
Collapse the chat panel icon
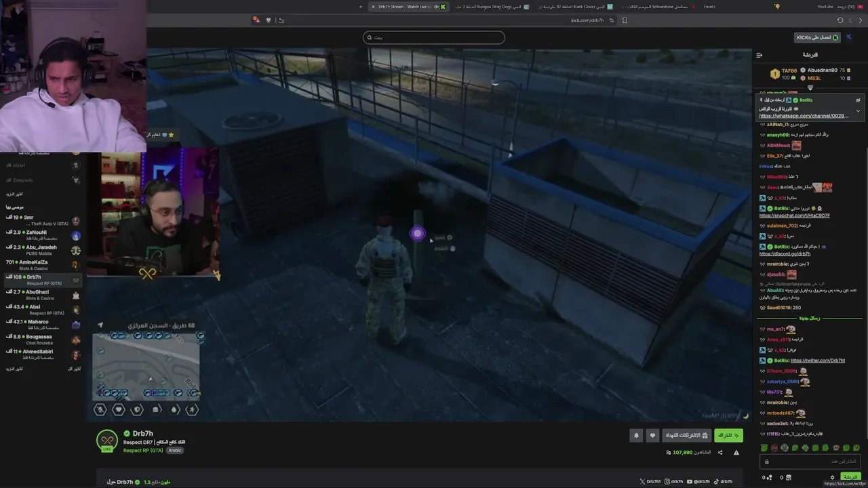pos(759,55)
